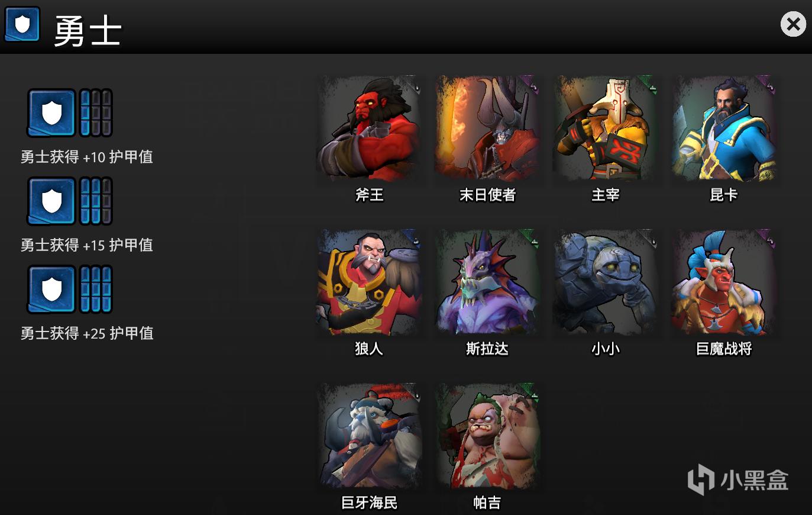Screen dimensions: 812x515
Task: Open the Tusk (巨牙海民) hero card
Action: tap(369, 436)
